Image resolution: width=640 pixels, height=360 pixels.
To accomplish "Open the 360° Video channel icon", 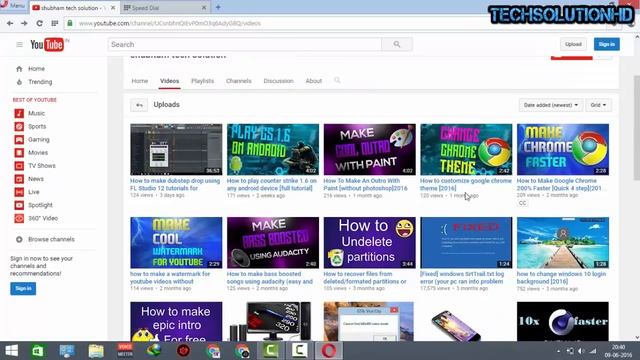I will [x=19, y=218].
